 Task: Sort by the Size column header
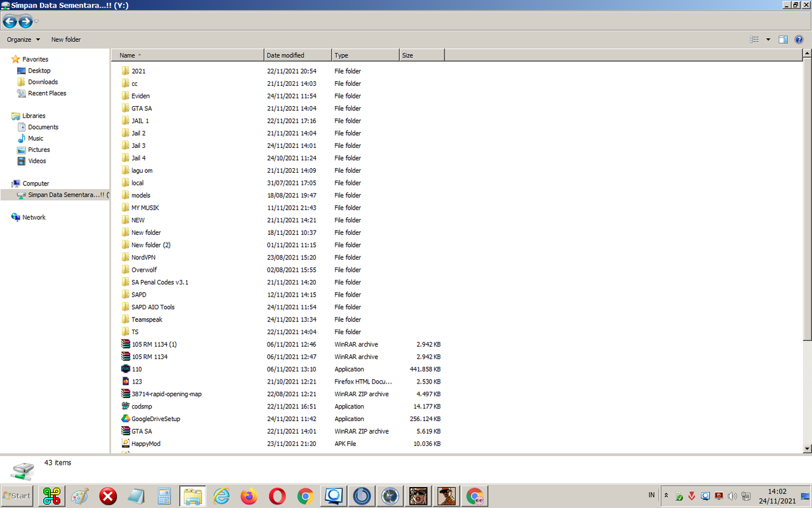coord(422,55)
